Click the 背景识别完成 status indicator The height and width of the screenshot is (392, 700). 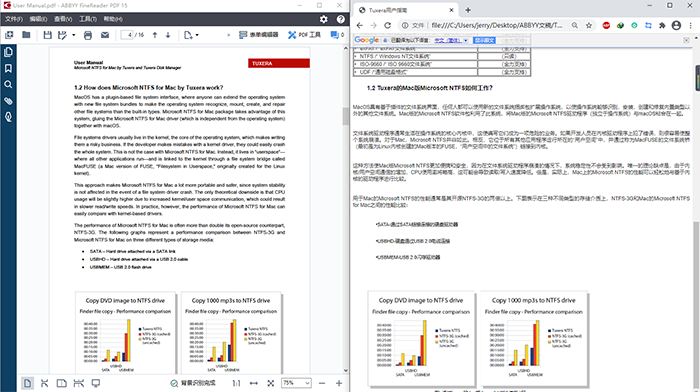point(193,383)
